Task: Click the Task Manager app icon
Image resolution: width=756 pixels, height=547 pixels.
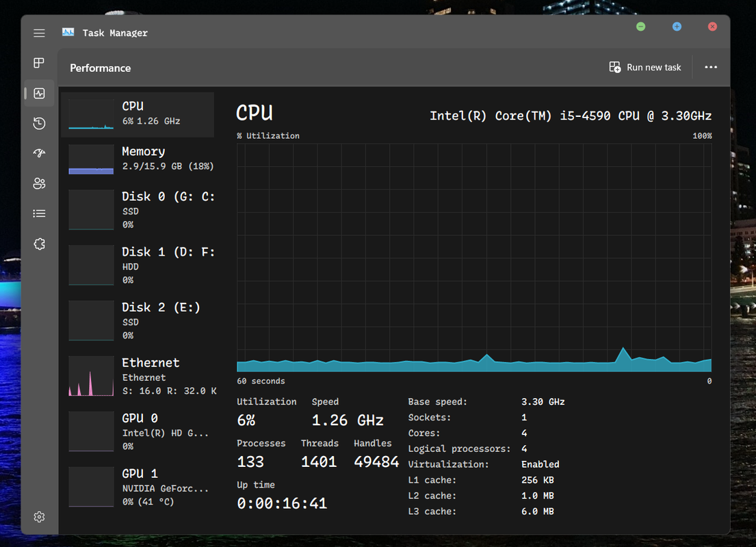Action: click(x=68, y=32)
